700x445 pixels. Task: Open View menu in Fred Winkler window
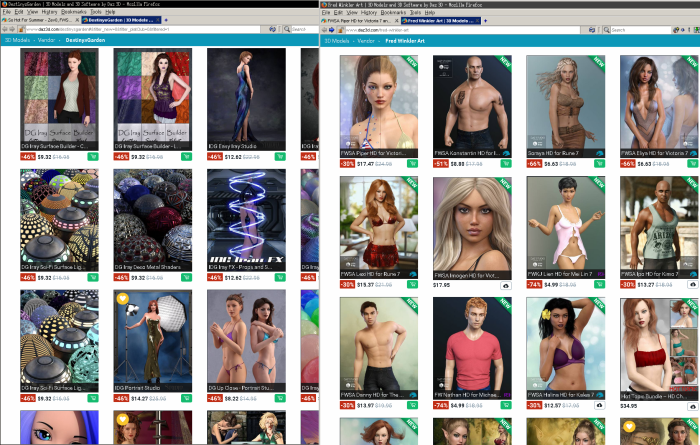(352, 12)
